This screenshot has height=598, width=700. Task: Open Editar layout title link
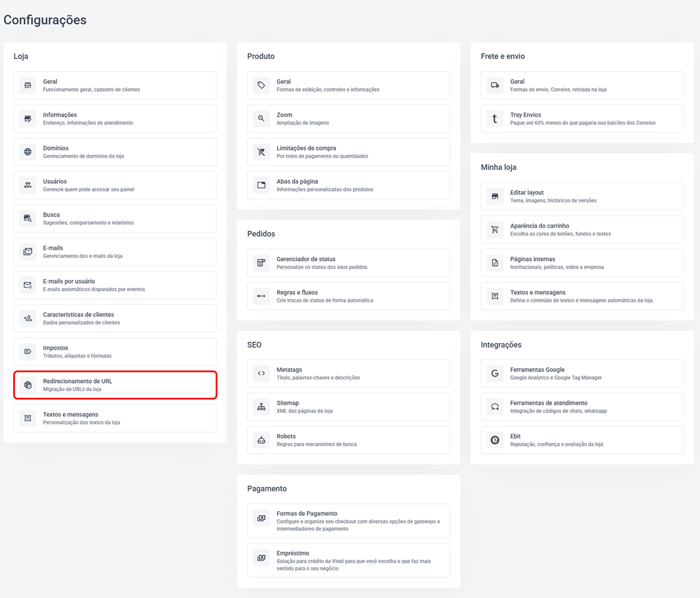tap(527, 193)
